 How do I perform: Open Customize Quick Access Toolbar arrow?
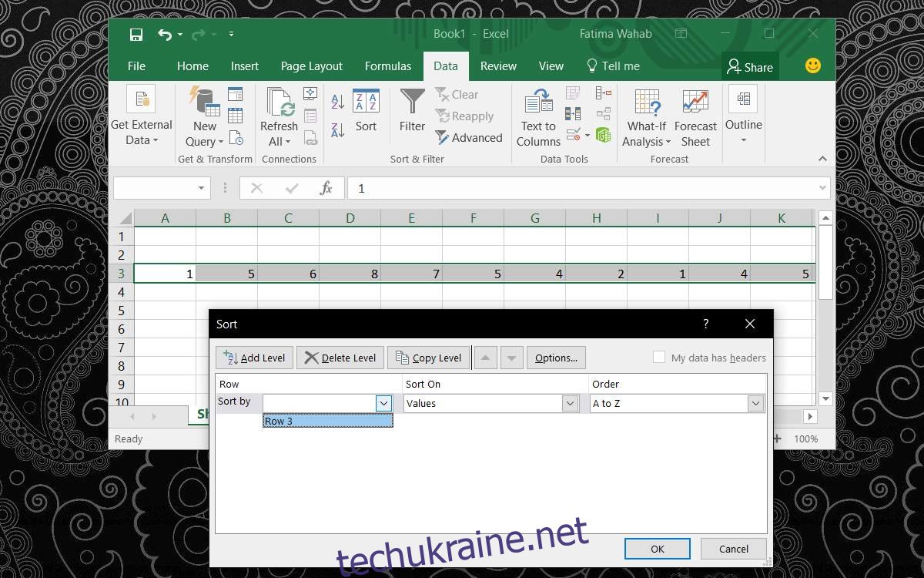coord(231,34)
